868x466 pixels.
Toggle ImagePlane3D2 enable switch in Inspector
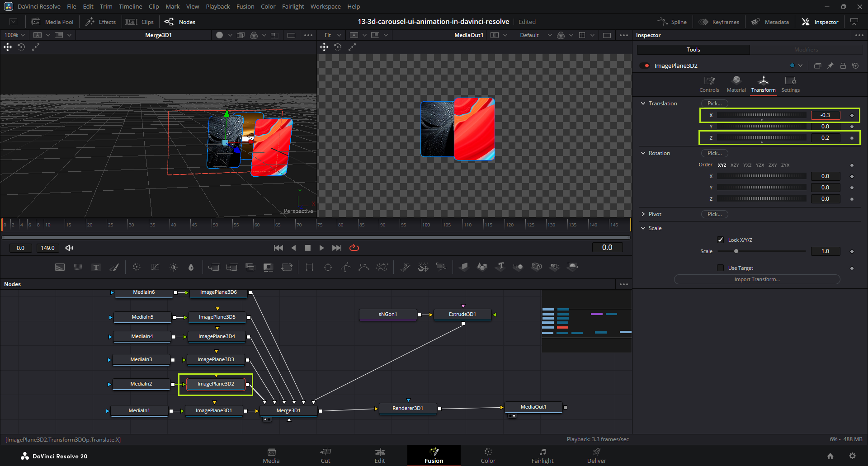click(x=645, y=66)
